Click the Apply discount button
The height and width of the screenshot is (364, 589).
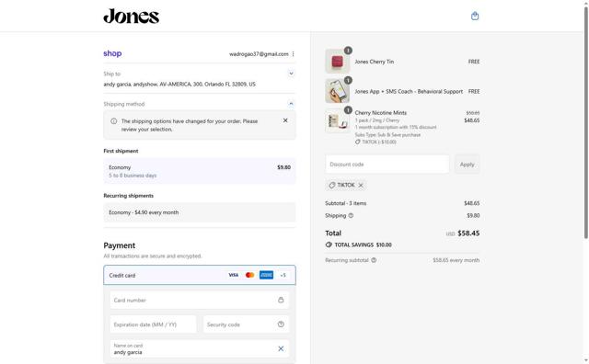pyautogui.click(x=467, y=165)
